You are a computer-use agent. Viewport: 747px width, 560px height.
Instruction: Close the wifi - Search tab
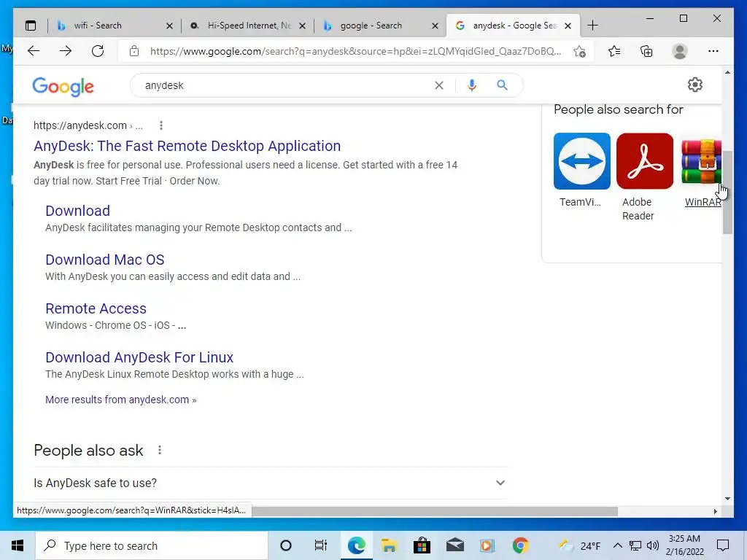click(x=169, y=26)
